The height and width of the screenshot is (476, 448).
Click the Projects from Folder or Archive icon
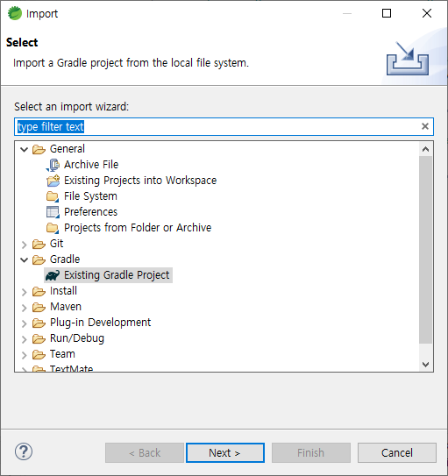53,228
